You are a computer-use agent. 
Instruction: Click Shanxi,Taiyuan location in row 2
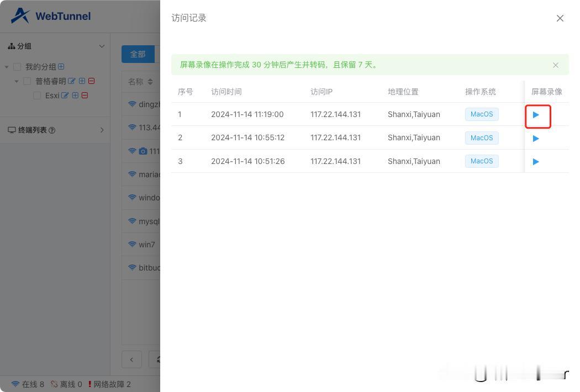[x=414, y=137]
